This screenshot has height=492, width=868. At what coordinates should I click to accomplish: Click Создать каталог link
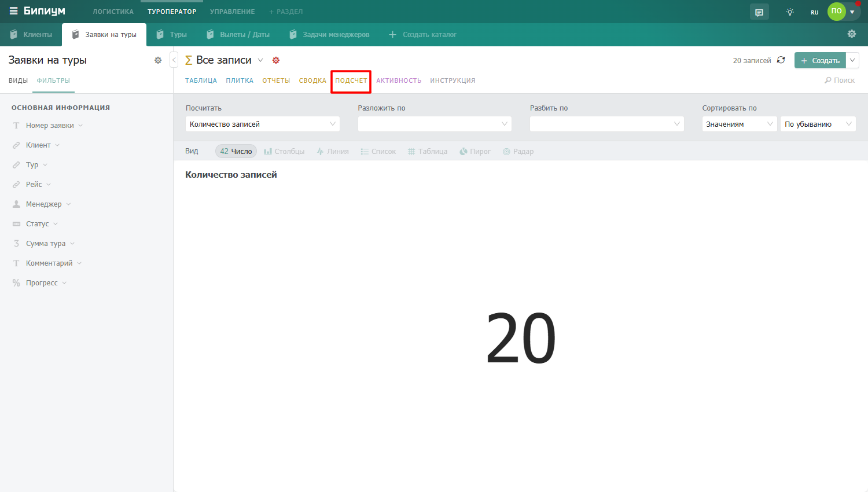[422, 35]
